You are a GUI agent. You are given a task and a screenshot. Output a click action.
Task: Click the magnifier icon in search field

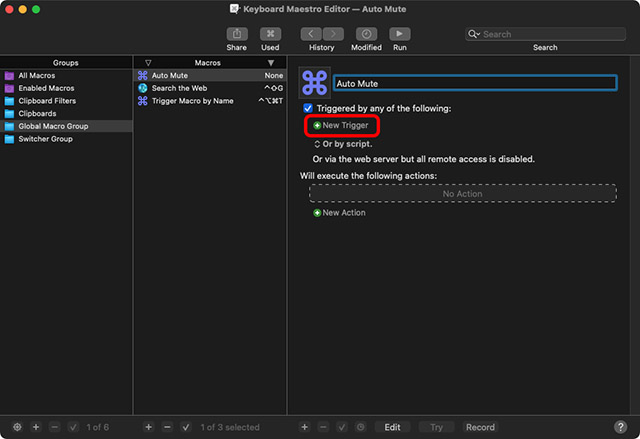473,34
